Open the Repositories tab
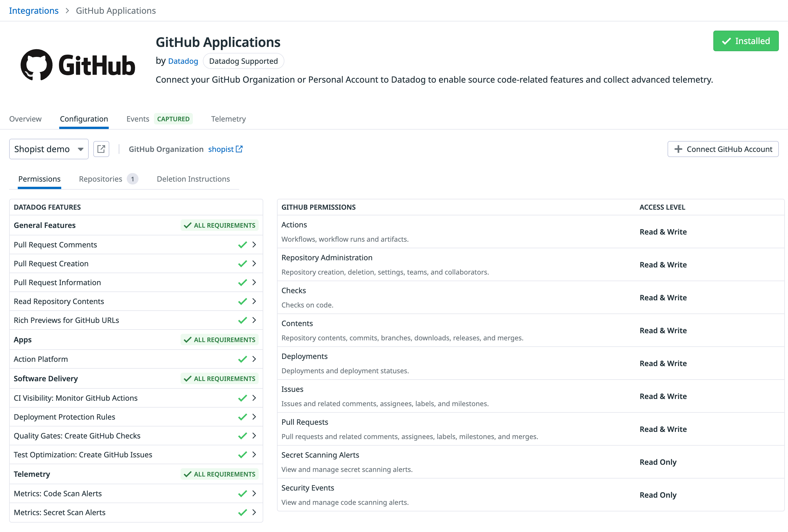 [101, 179]
